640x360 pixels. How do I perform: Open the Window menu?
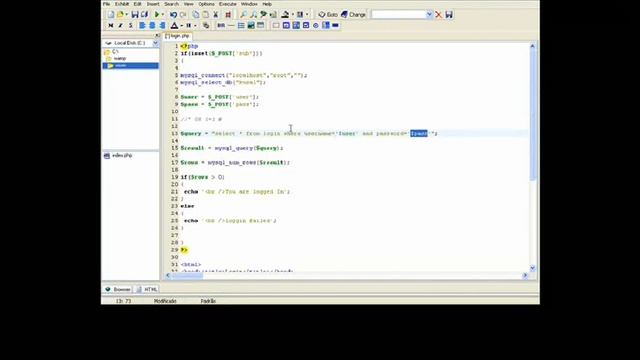point(249,4)
